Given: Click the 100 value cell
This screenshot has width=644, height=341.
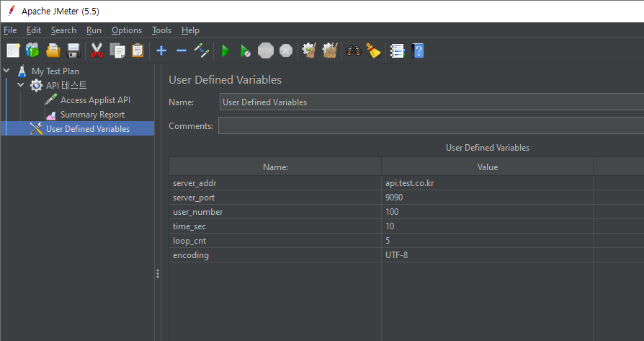Looking at the screenshot, I should (x=488, y=211).
